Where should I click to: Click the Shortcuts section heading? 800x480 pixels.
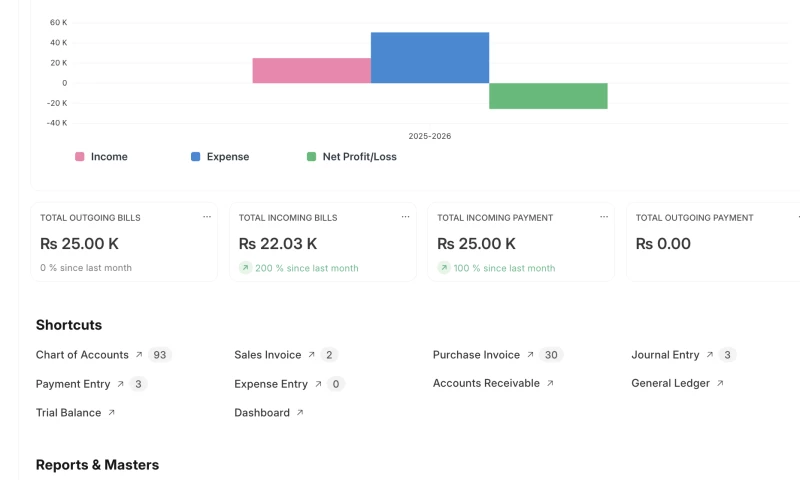tap(69, 325)
